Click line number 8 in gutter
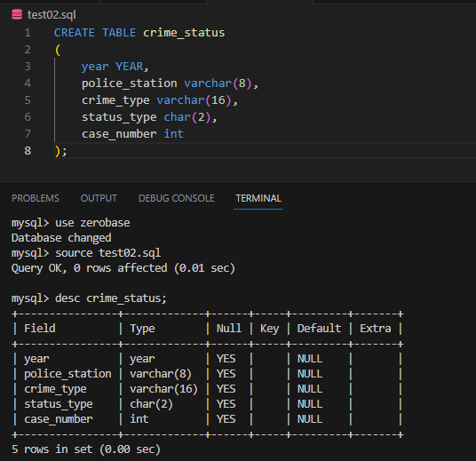This screenshot has width=476, height=461. click(28, 151)
